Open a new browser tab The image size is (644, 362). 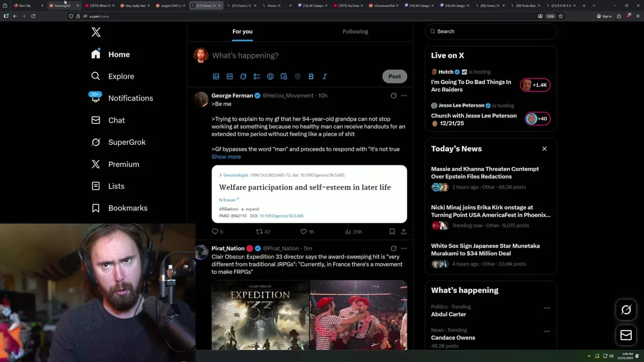point(584,6)
